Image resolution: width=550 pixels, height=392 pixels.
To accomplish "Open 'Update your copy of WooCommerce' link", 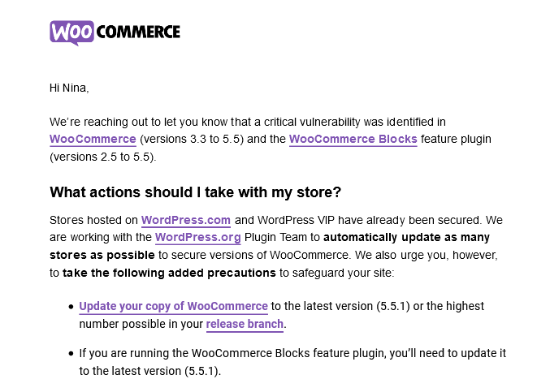I will click(173, 306).
